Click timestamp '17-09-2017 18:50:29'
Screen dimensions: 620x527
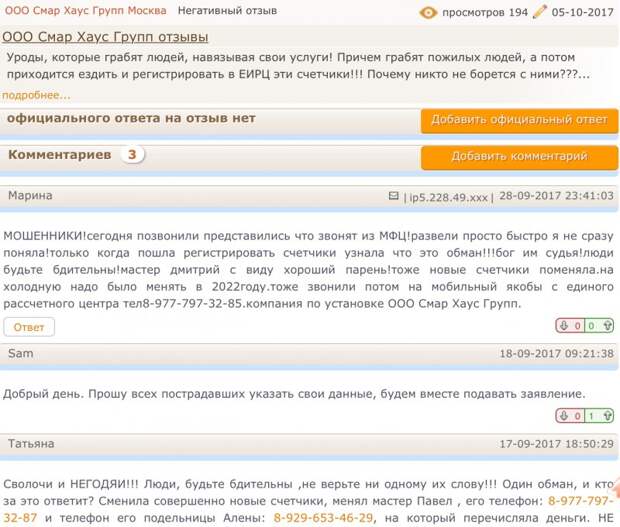tap(556, 444)
